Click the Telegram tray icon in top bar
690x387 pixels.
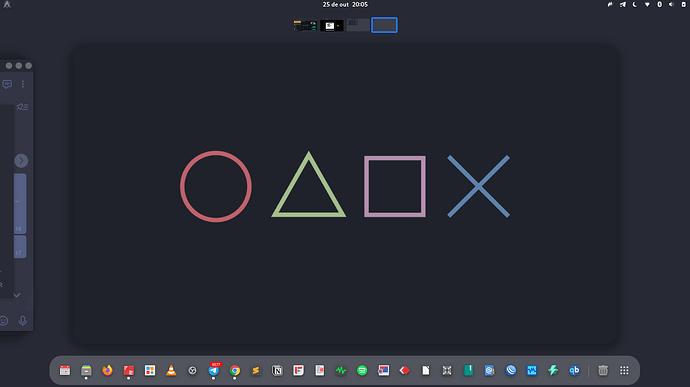tap(623, 4)
